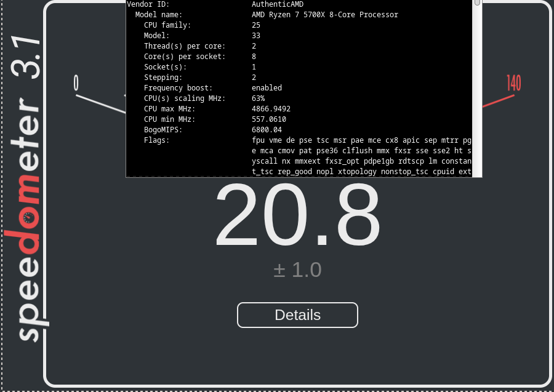Image resolution: width=554 pixels, height=392 pixels.
Task: Click the gauge label 140
Action: [x=514, y=83]
